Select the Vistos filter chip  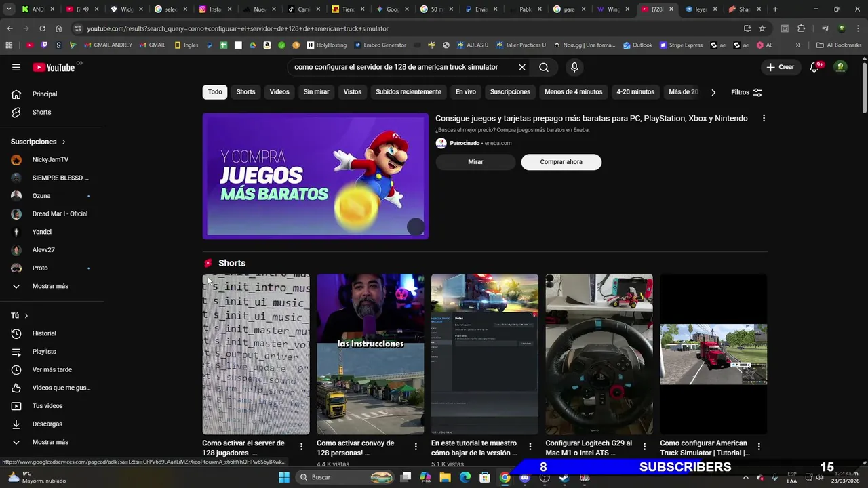tap(353, 92)
